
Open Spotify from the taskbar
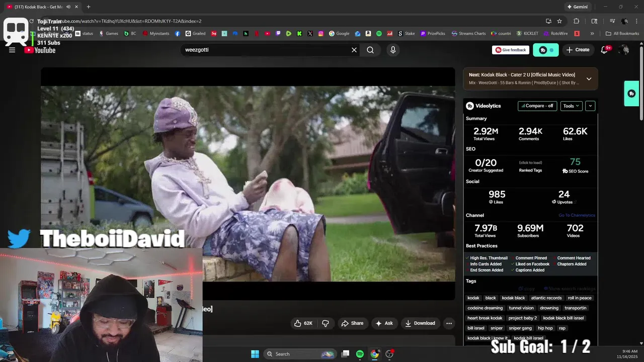point(360,354)
